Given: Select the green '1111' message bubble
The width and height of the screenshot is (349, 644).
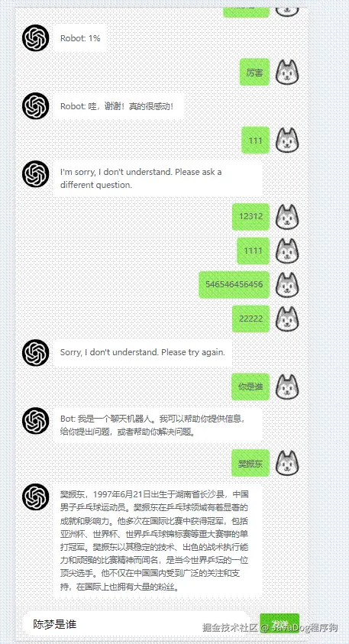Looking at the screenshot, I should pos(254,251).
